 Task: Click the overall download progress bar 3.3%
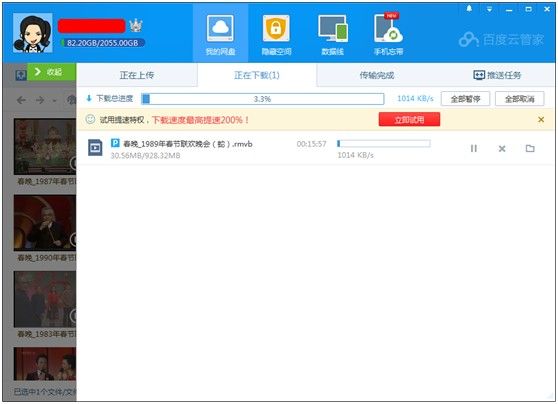[263, 99]
